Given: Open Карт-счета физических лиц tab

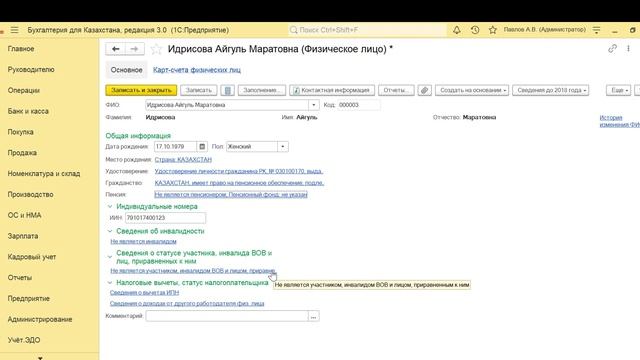Looking at the screenshot, I should pos(197,70).
